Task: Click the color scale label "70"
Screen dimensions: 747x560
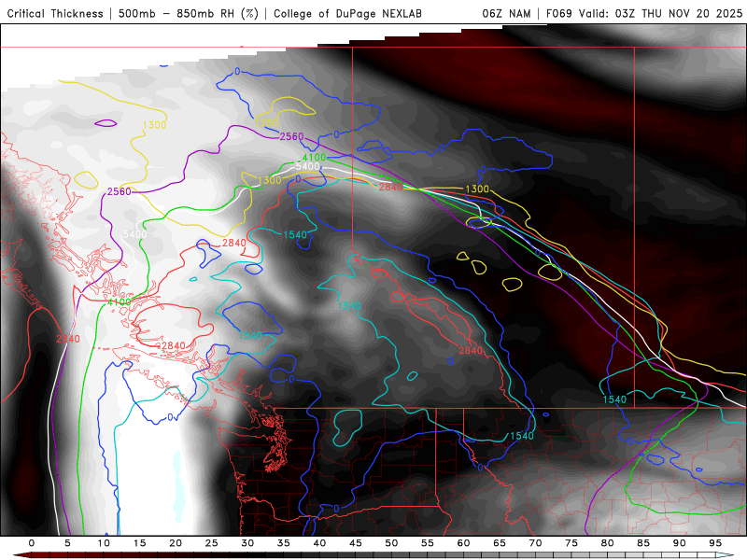Action: point(535,543)
